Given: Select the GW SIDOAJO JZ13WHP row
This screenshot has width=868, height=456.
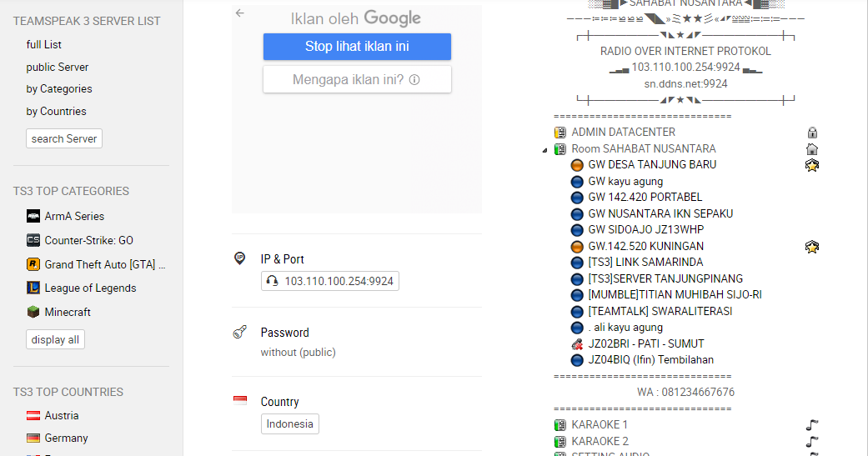Looking at the screenshot, I should (646, 229).
